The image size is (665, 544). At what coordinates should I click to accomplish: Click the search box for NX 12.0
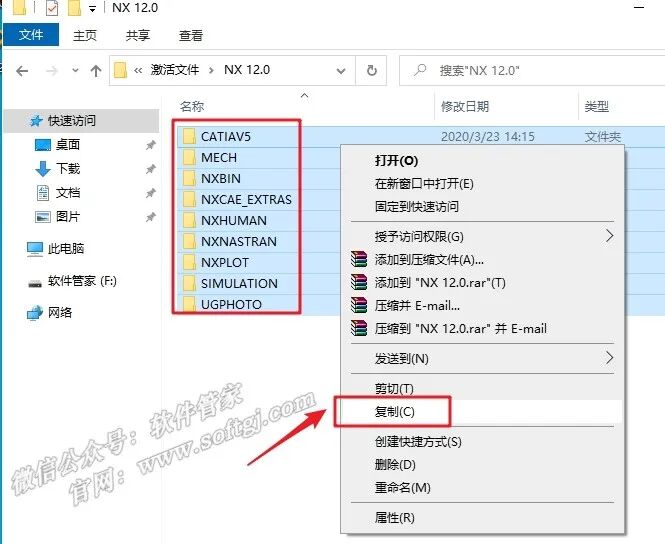[x=532, y=70]
